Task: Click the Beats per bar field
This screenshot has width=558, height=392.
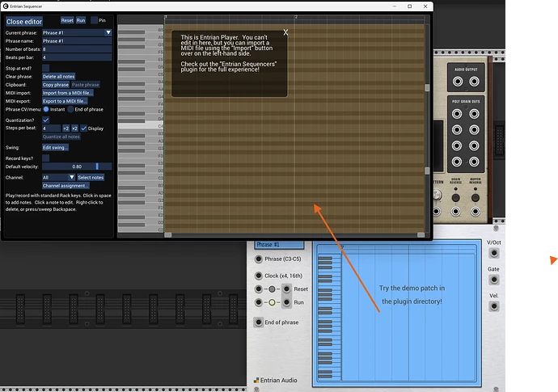Action: (77, 57)
